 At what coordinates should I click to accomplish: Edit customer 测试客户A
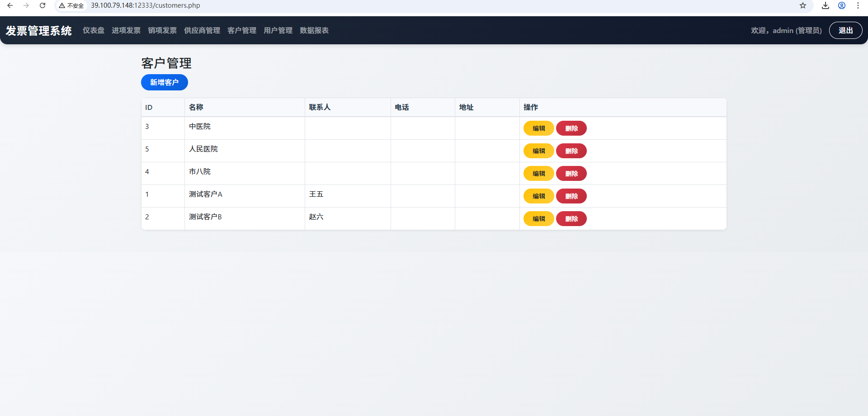[x=538, y=196]
